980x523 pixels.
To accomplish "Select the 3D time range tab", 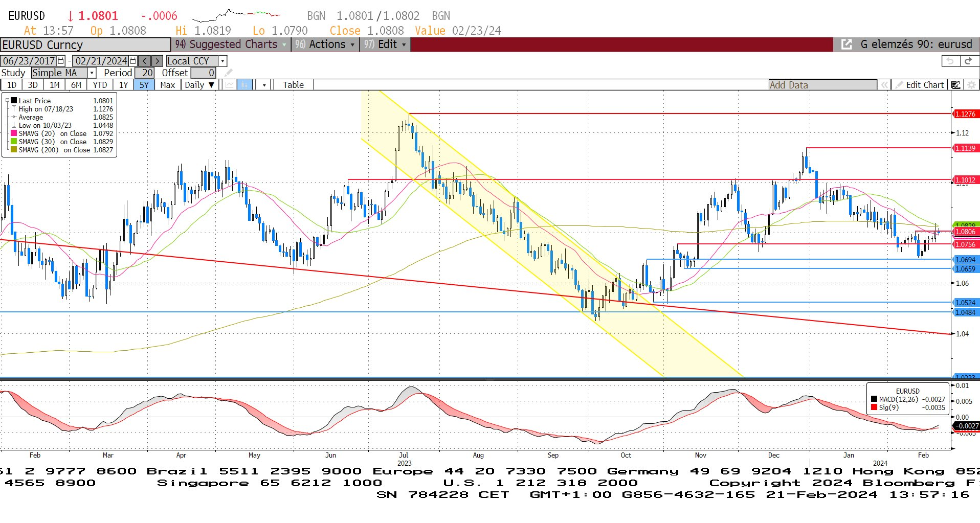I will point(33,85).
